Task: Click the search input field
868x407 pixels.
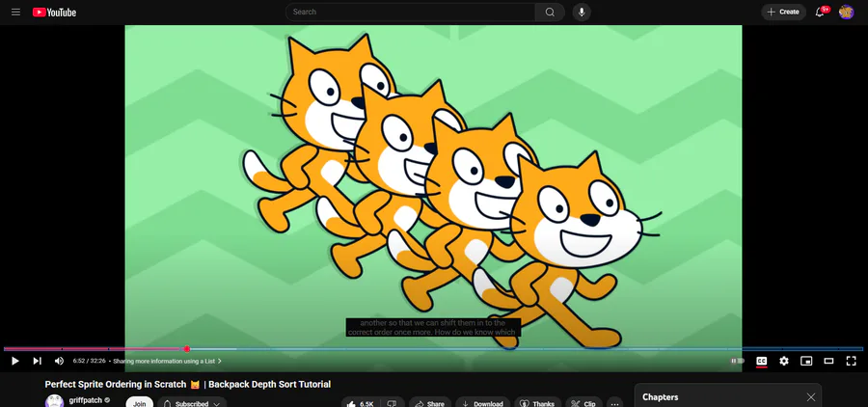Action: pyautogui.click(x=410, y=13)
